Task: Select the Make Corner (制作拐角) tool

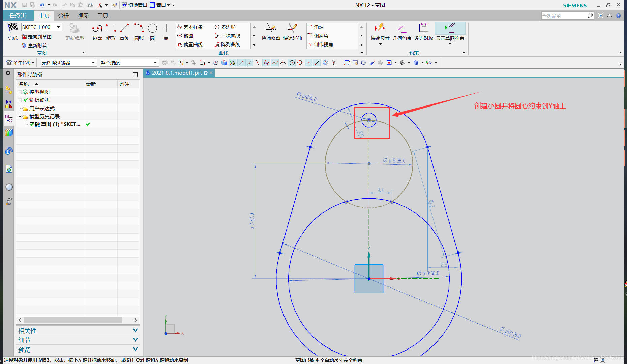Action: 320,44
